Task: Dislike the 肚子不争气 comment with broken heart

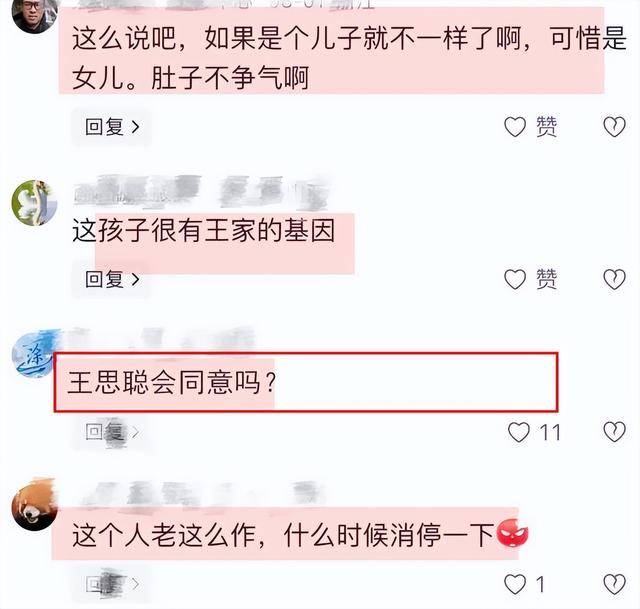Action: 614,127
